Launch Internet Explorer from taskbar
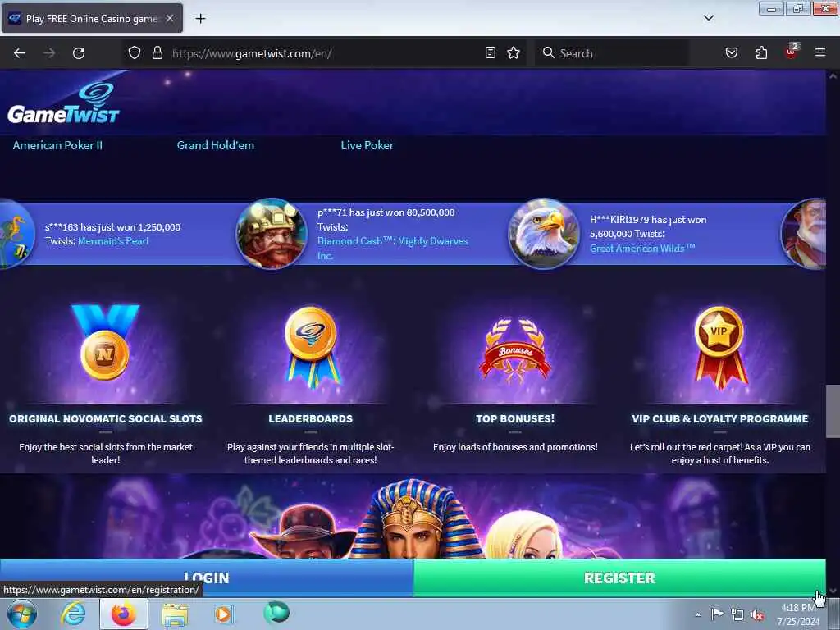The width and height of the screenshot is (840, 630). tap(73, 614)
